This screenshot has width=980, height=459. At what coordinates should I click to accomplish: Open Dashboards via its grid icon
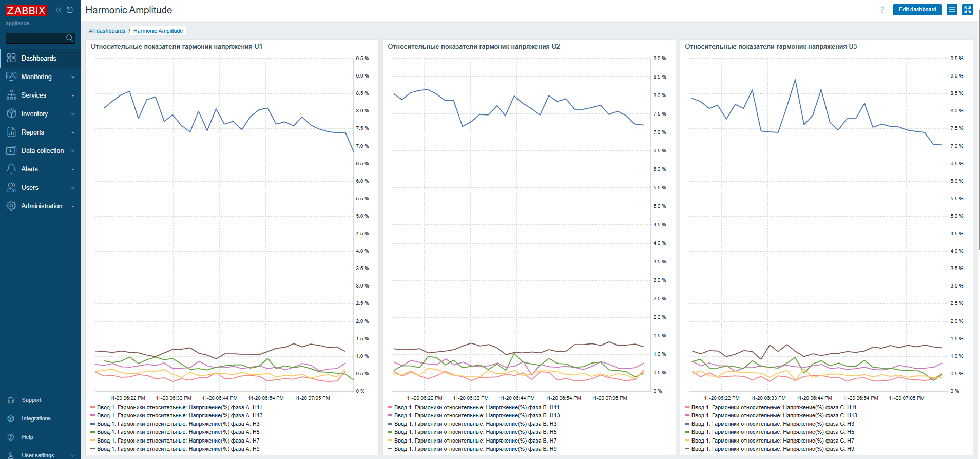click(x=11, y=58)
